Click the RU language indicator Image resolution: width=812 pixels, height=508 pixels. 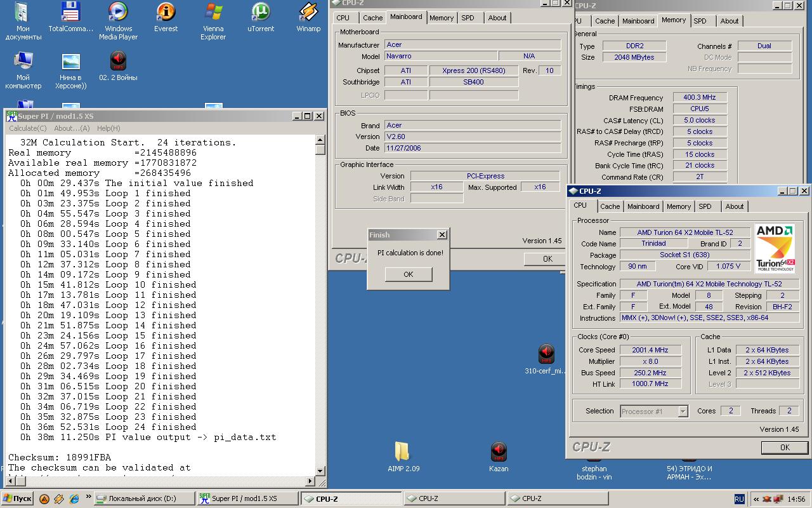[x=739, y=499]
